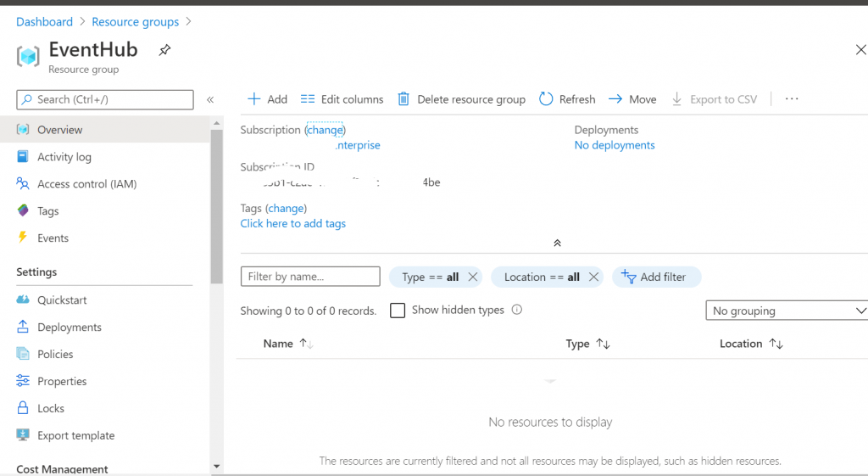Viewport: 868px width, 476px height.
Task: Click the Export template monitor icon
Action: pos(23,434)
